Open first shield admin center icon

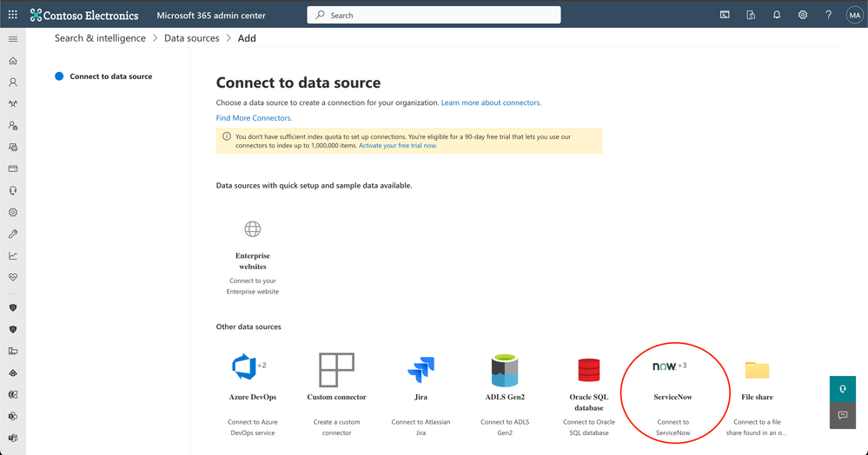pos(13,307)
